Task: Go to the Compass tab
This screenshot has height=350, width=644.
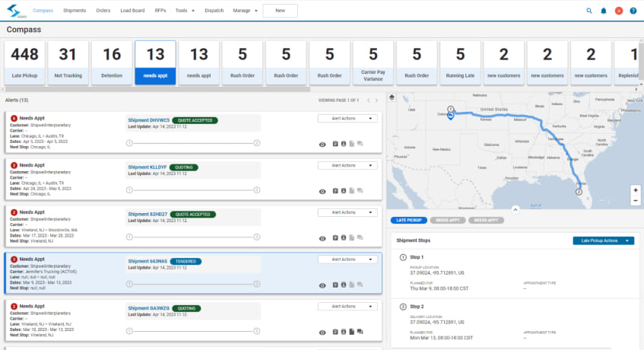Action: (43, 11)
